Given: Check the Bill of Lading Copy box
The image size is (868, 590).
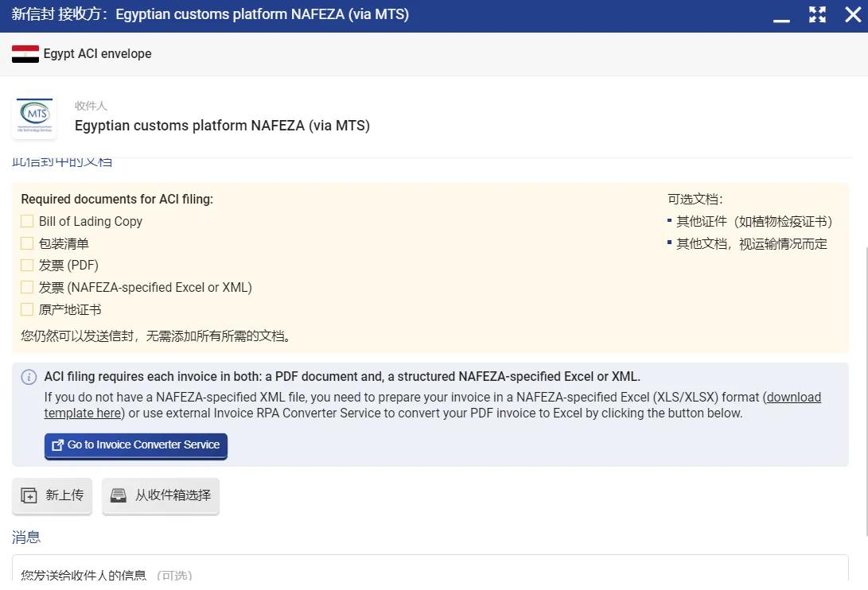Looking at the screenshot, I should [27, 221].
